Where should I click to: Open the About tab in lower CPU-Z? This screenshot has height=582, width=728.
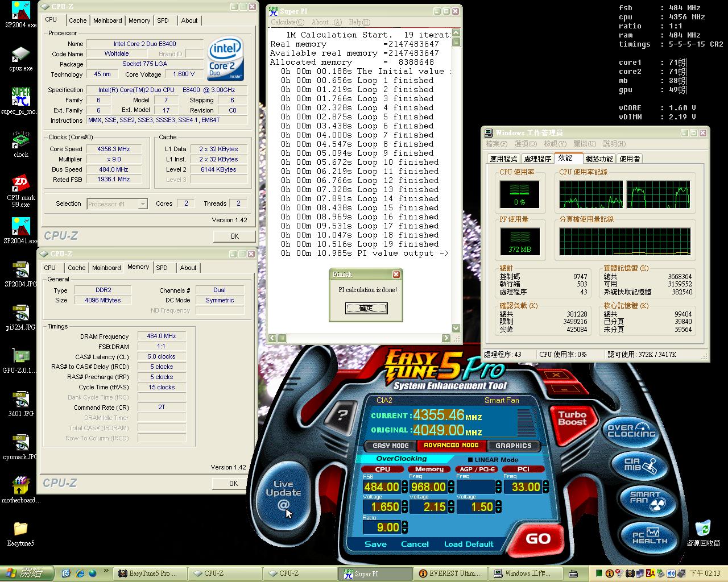click(x=188, y=268)
